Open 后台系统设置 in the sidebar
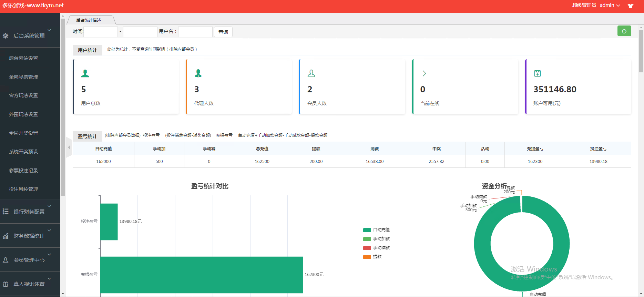 pos(23,58)
